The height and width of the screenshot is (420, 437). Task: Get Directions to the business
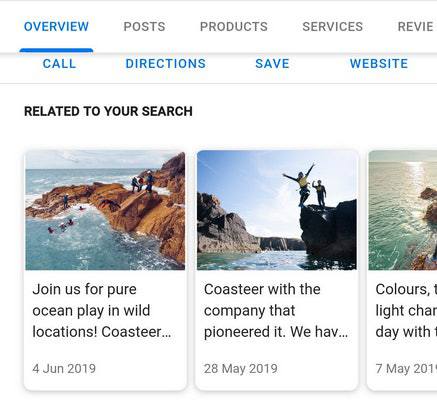coord(165,64)
